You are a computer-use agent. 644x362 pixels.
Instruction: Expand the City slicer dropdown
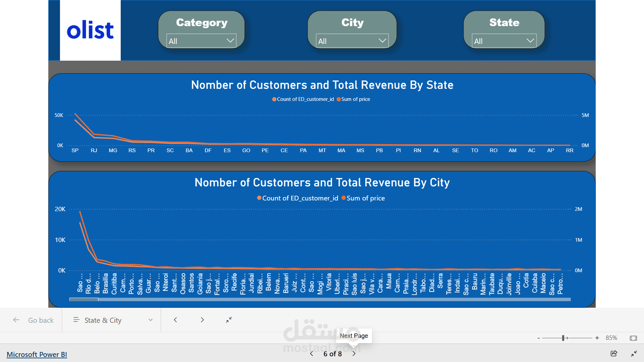pos(352,41)
